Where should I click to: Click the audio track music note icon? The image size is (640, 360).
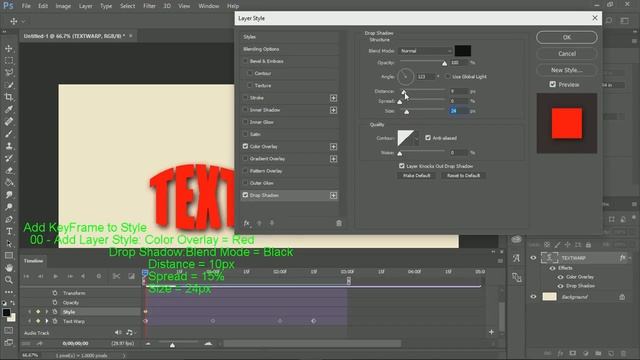coord(129,333)
